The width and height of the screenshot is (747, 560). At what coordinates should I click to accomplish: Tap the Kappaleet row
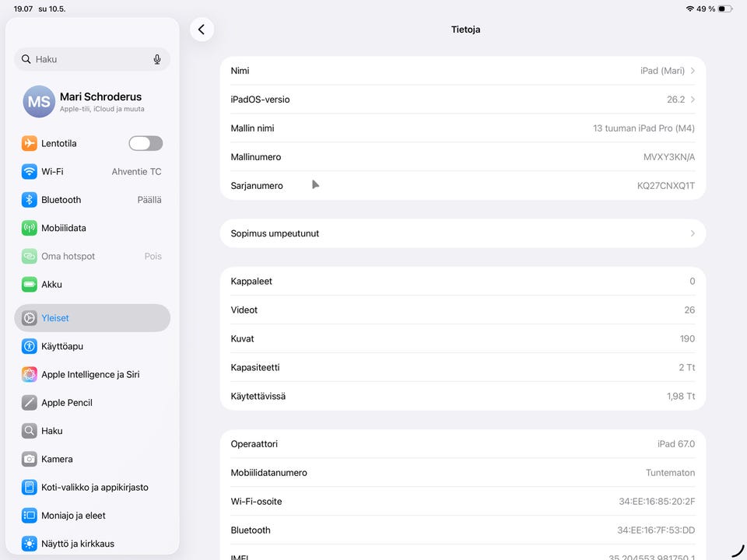click(462, 282)
